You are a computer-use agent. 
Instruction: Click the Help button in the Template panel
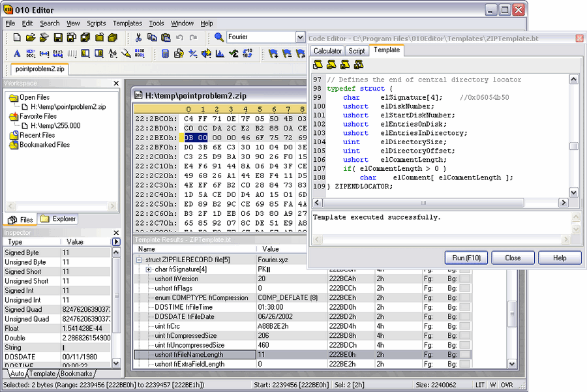pyautogui.click(x=560, y=257)
